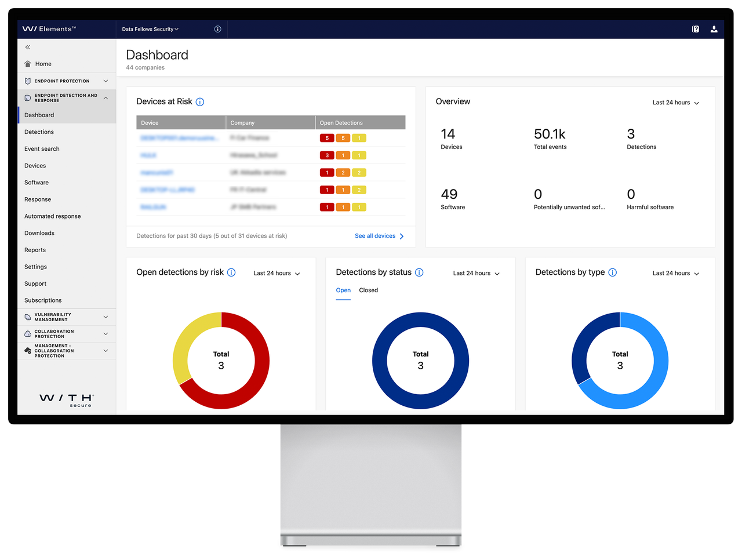Open the user account icon top right
Screen dimensions: 742x560
(x=714, y=28)
